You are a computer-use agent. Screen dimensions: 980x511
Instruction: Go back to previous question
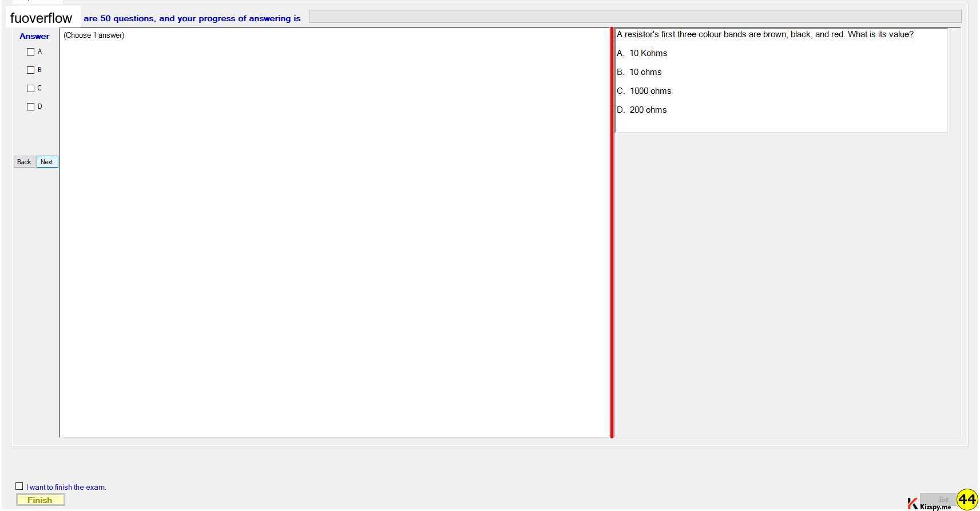24,162
